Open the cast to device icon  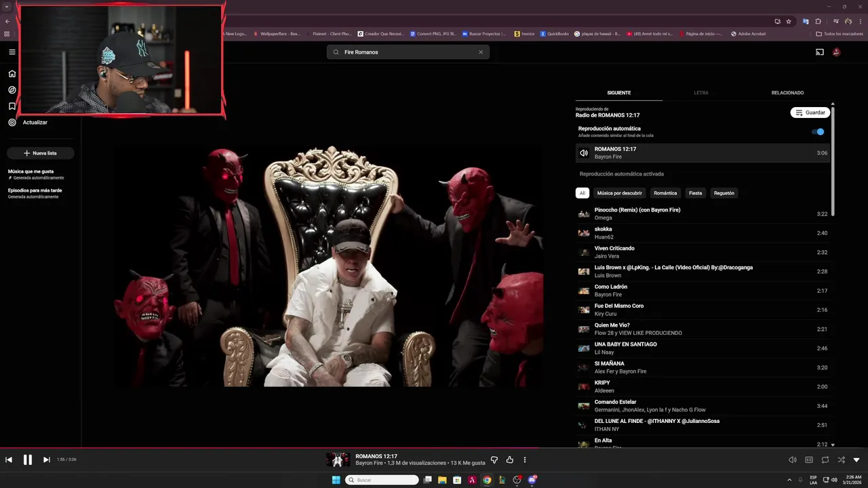coord(819,52)
